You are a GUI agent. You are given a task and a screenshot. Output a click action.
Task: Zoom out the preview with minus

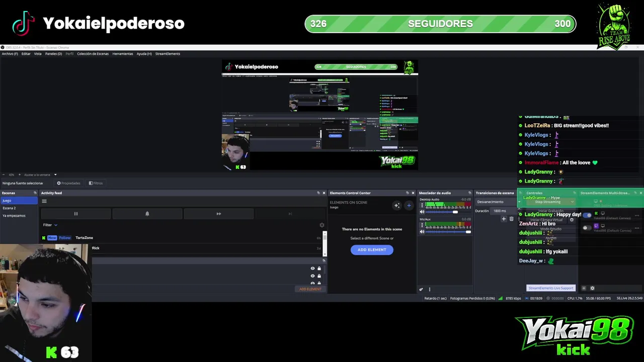4,174
